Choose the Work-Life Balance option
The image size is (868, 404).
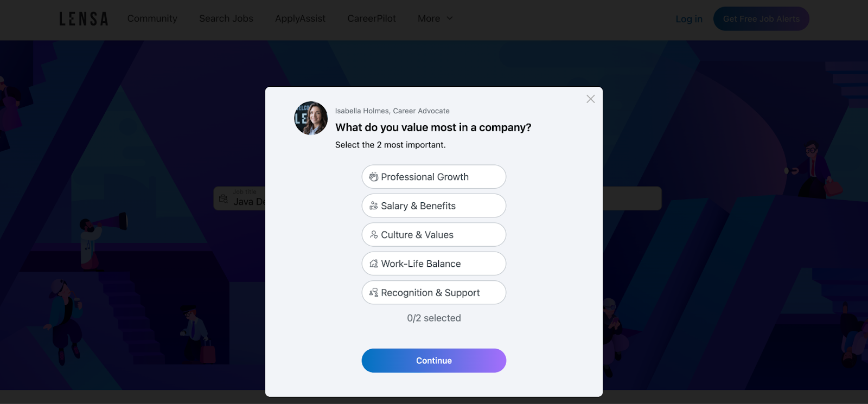click(x=433, y=264)
